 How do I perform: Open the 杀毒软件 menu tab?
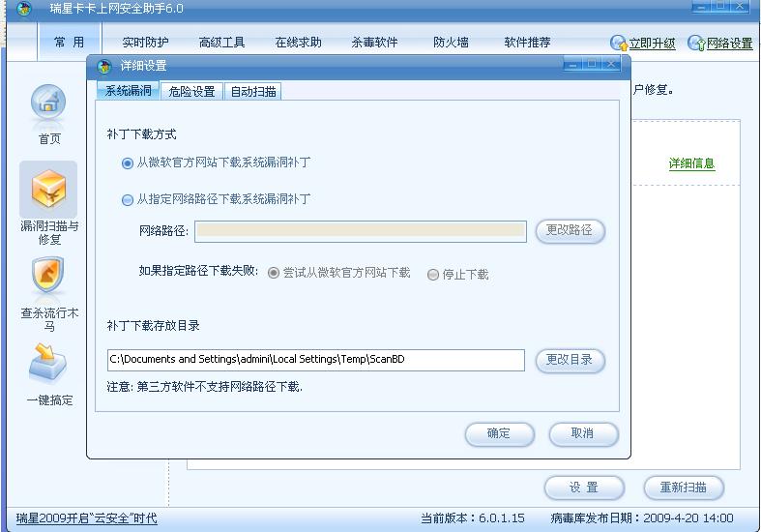[374, 43]
